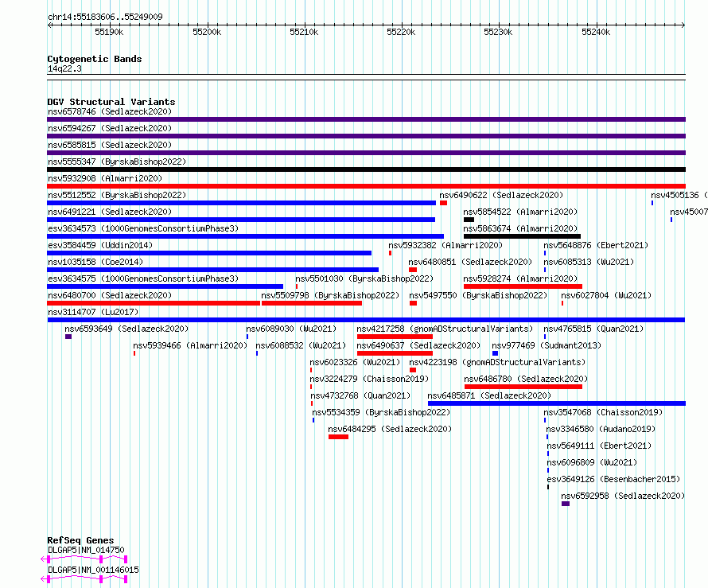Screen dimensions: 708x588
Task: Select nsv6096809 (Wu2021) label
Action: pyautogui.click(x=592, y=462)
